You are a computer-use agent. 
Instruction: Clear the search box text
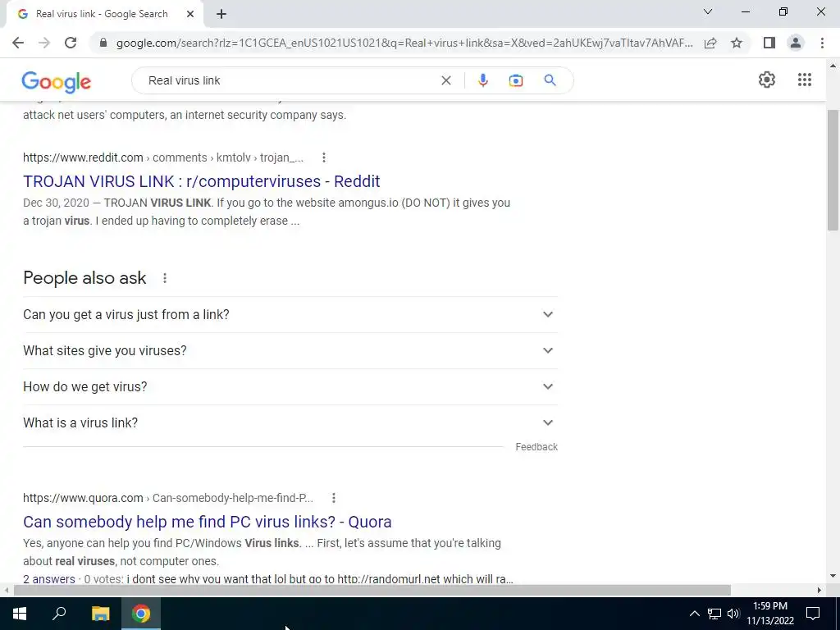(x=445, y=80)
